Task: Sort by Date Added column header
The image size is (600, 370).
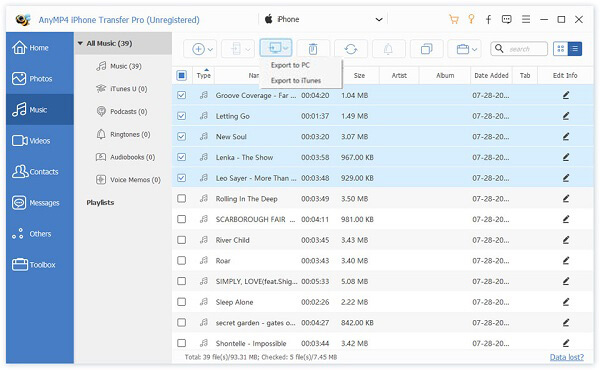Action: pyautogui.click(x=491, y=75)
